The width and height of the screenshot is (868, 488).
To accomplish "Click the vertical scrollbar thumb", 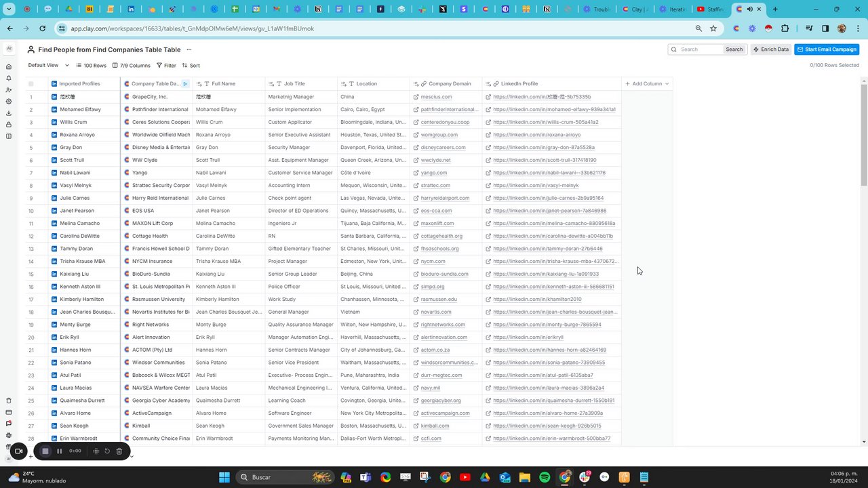I will pyautogui.click(x=863, y=136).
